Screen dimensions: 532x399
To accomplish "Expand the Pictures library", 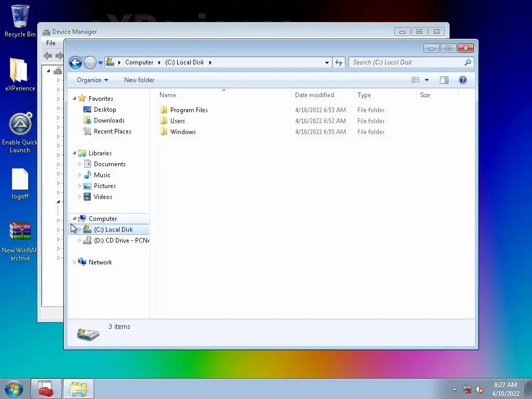I will pos(79,186).
